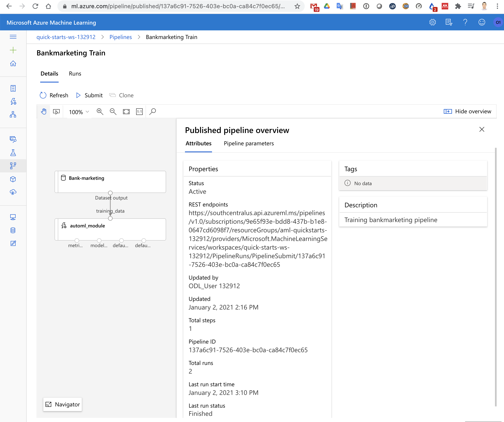Toggle the Navigator minimap
Image resolution: width=504 pixels, height=422 pixels.
tap(63, 405)
